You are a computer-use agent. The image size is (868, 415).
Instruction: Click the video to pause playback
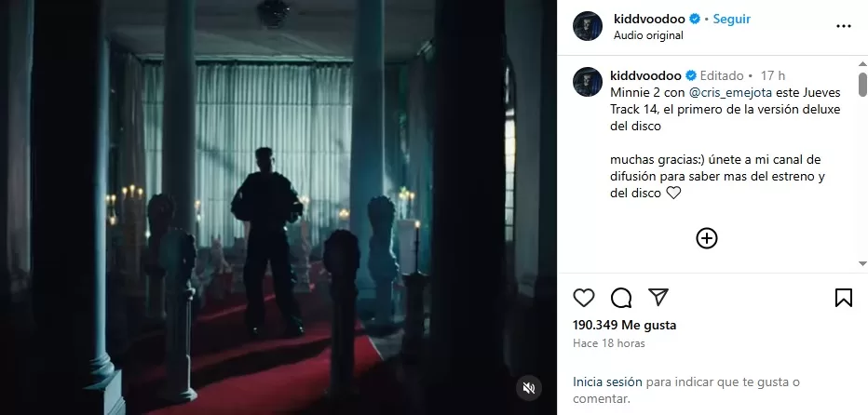tap(278, 207)
